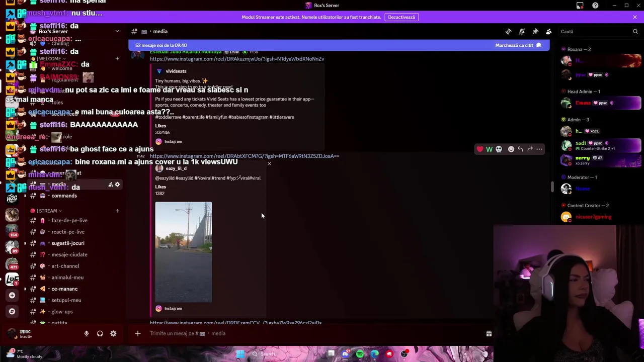644x362 pixels.
Task: Open server icon with 154 badge
Action: click(x=12, y=230)
